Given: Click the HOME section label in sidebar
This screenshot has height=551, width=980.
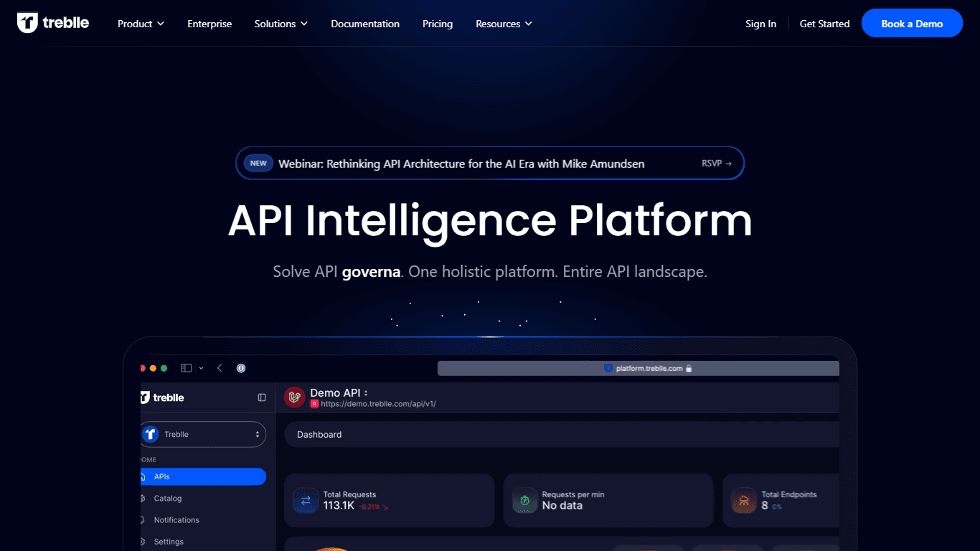Looking at the screenshot, I should point(149,460).
